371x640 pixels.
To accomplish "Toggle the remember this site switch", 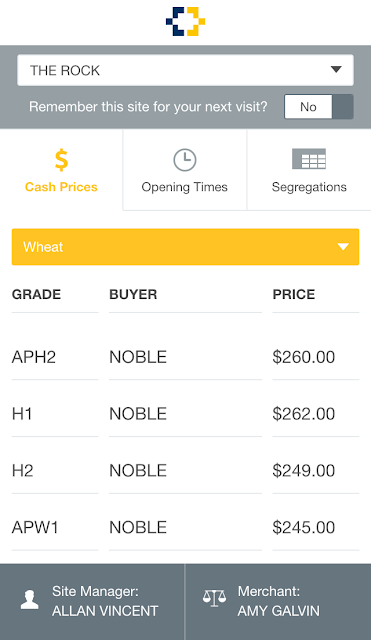I will (319, 107).
